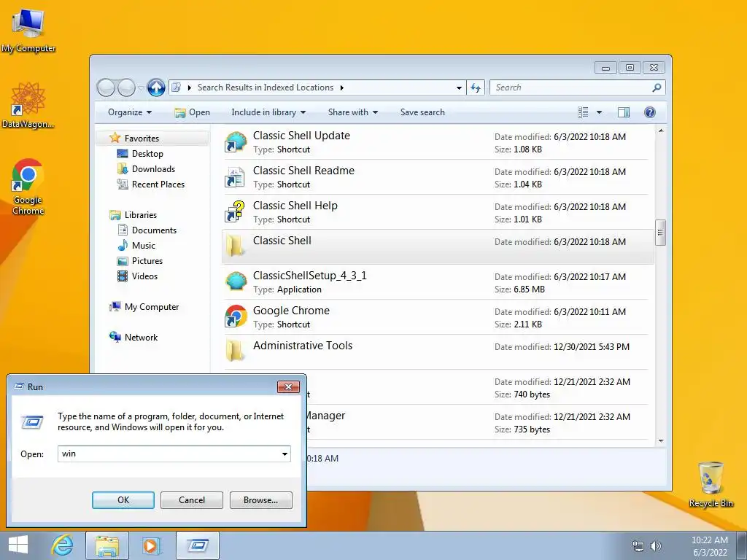Select Network in the navigation pane
Image resolution: width=747 pixels, height=560 pixels.
pos(141,338)
